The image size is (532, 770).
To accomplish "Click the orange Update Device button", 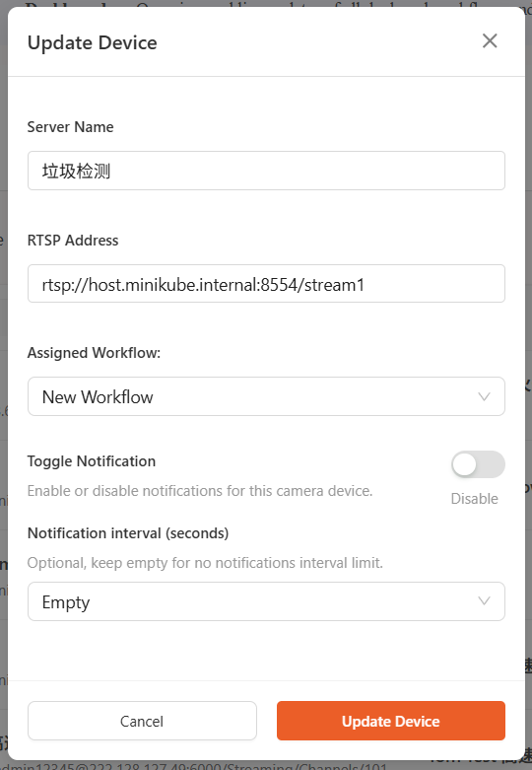I will pyautogui.click(x=391, y=721).
